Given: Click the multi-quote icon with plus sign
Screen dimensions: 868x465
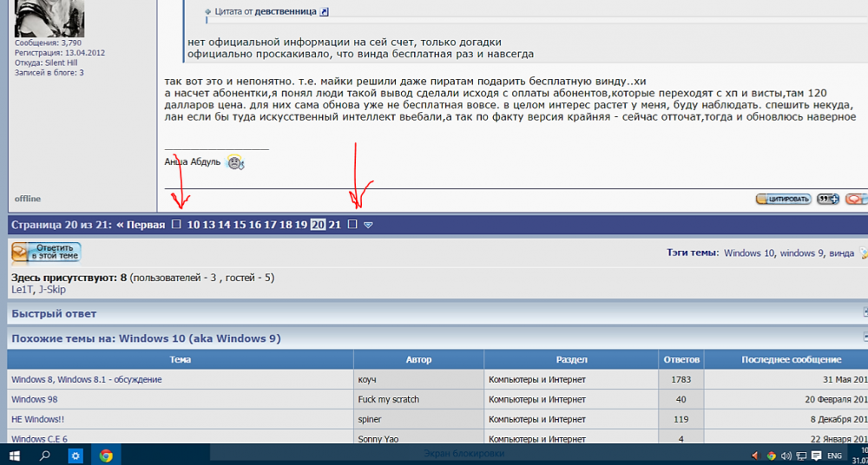Looking at the screenshot, I should pyautogui.click(x=828, y=199).
